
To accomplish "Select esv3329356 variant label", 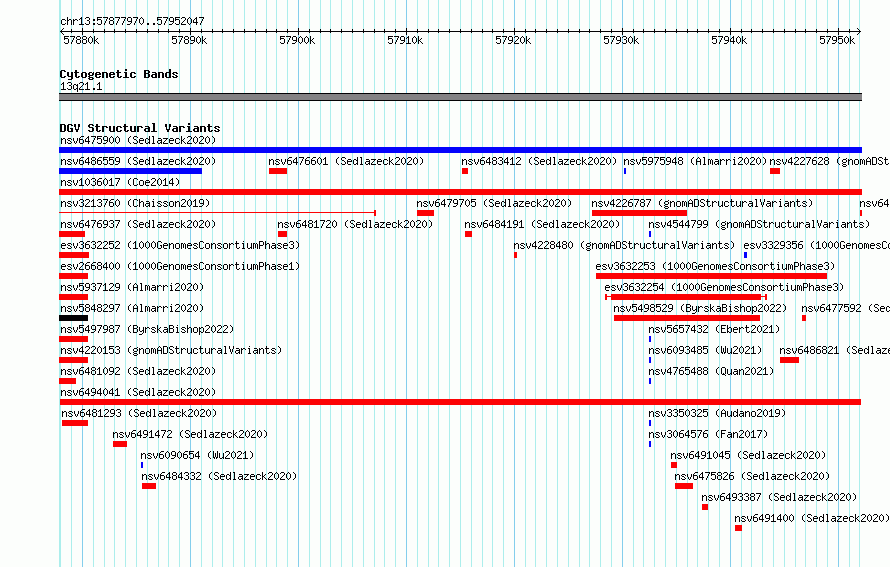I will (x=817, y=245).
